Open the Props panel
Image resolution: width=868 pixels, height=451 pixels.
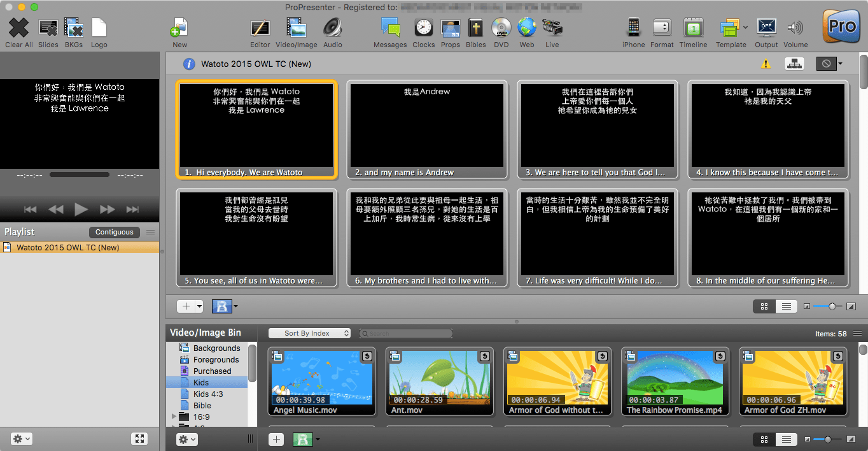451,28
